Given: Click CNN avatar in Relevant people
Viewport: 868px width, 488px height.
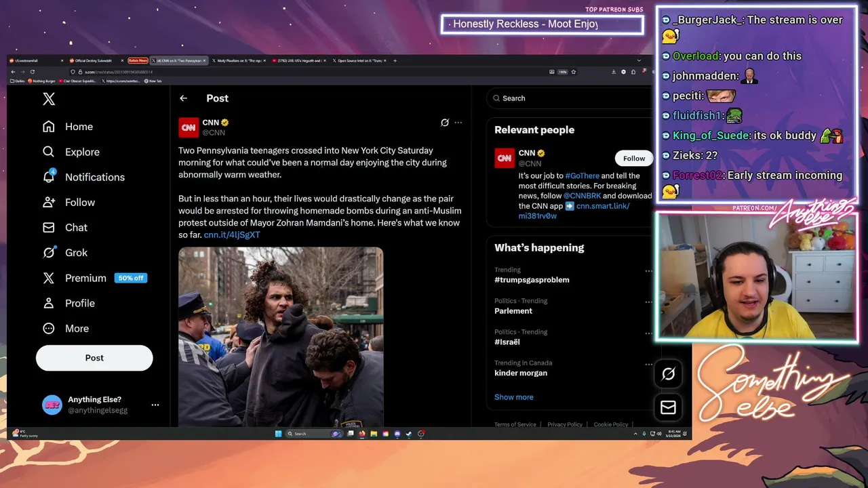Looking at the screenshot, I should pos(504,159).
